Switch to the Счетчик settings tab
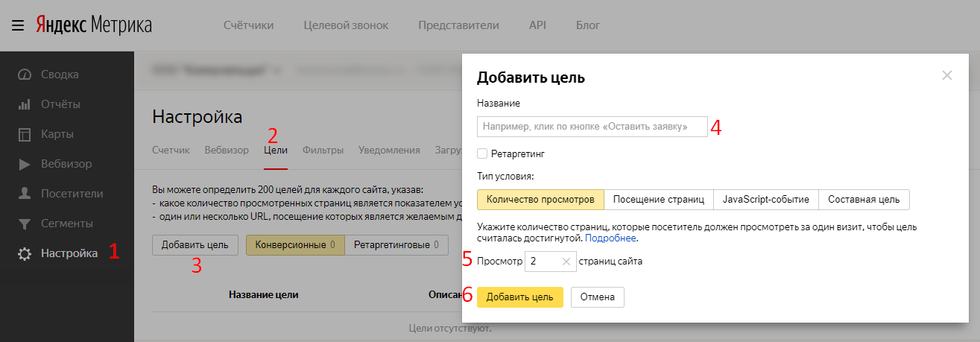980x342 pixels. click(171, 150)
